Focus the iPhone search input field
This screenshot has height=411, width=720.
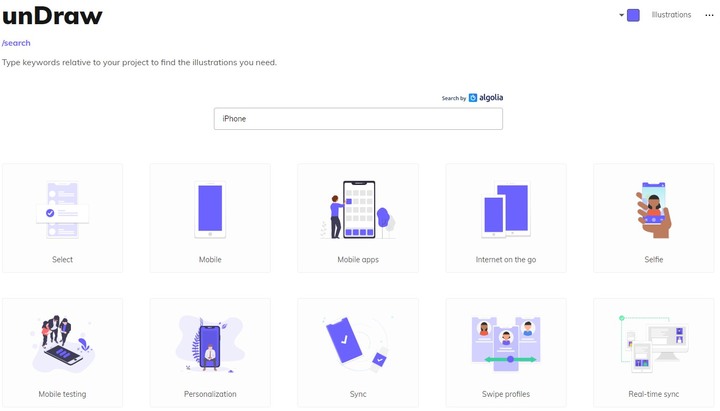coord(358,118)
